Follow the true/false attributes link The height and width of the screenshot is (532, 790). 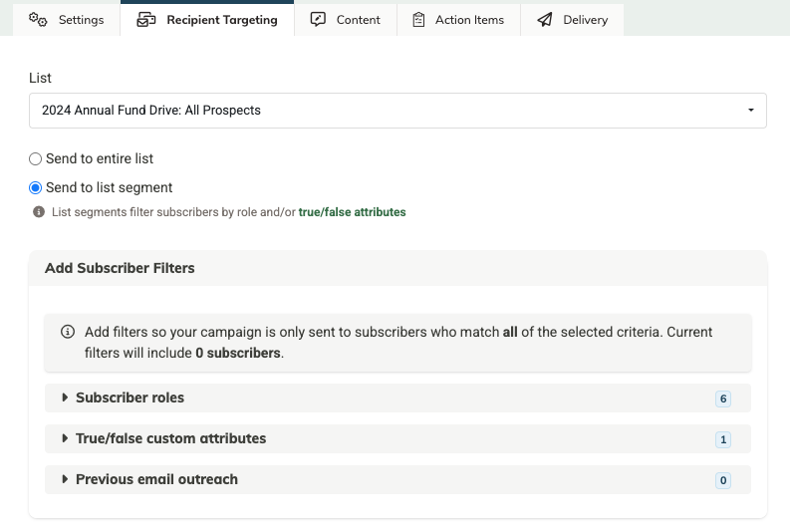point(352,212)
